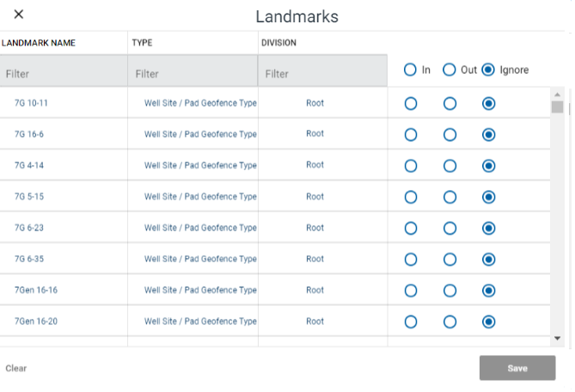
Task: Set 7G 5-15 to Out
Action: pos(450,197)
